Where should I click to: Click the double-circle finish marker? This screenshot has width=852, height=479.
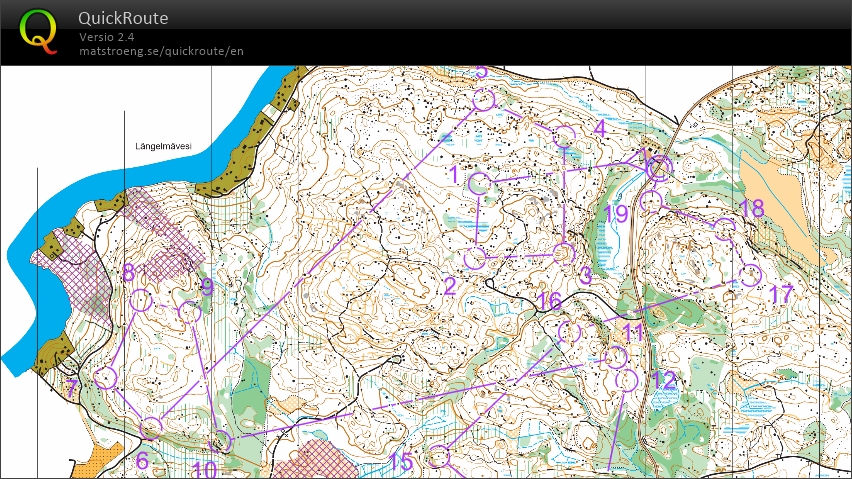(x=658, y=168)
